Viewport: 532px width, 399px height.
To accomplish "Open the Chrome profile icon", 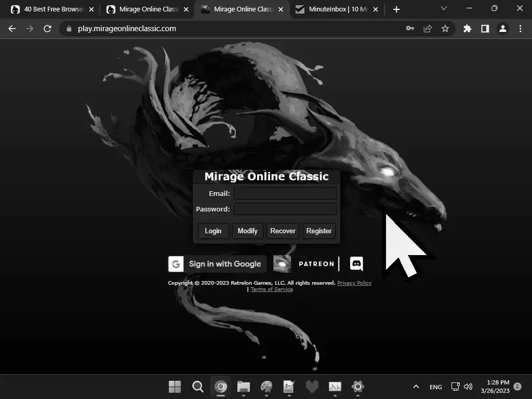I will (503, 29).
